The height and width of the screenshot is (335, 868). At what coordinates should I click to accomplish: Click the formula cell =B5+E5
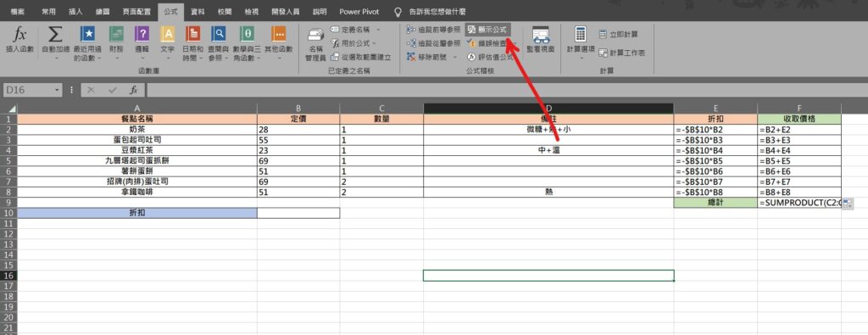point(799,161)
